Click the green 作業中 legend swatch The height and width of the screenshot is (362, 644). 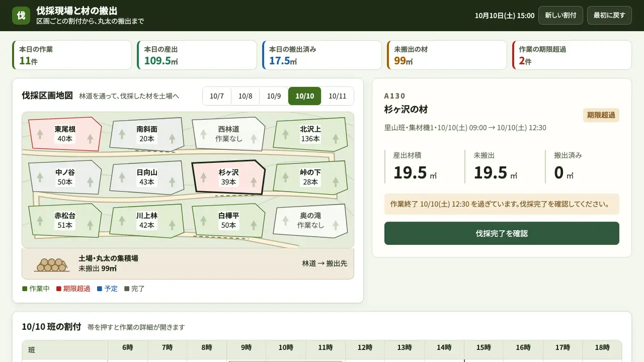click(x=25, y=289)
